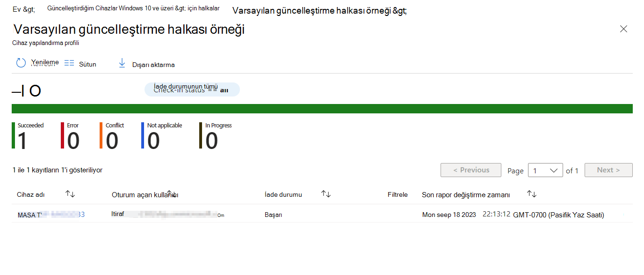Expand the Filtrele column options
Screen dimensions: 644x275
point(397,194)
